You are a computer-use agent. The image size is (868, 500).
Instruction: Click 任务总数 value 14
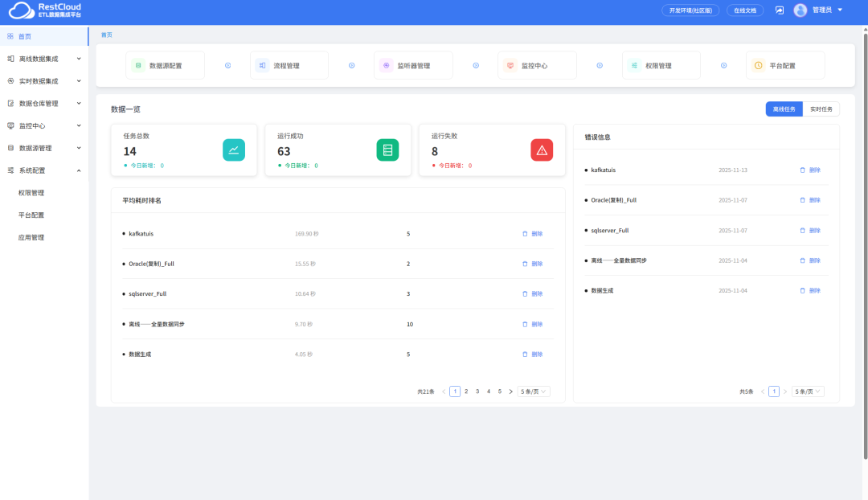click(x=129, y=151)
